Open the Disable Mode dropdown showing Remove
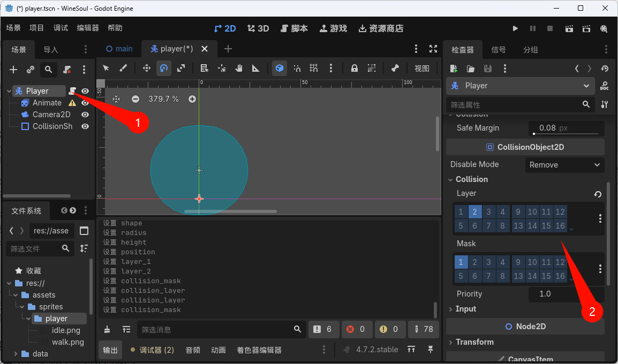Viewport: 618px width, 364px height. click(x=565, y=165)
